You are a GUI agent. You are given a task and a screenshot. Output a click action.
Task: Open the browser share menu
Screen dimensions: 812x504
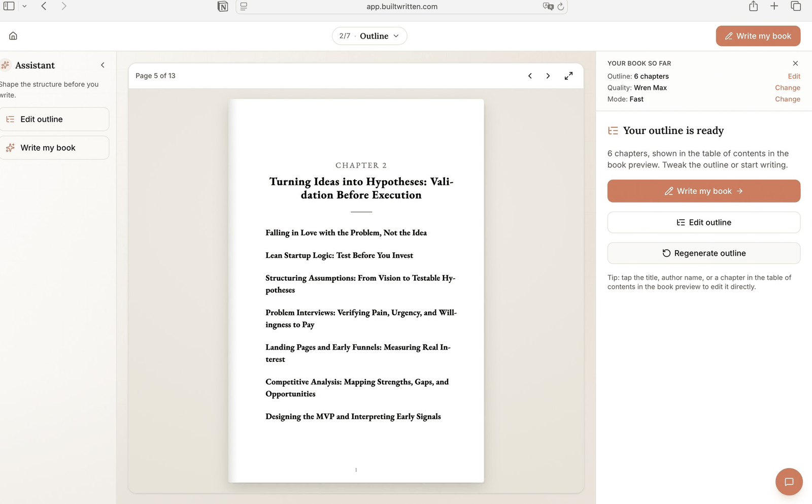tap(754, 6)
